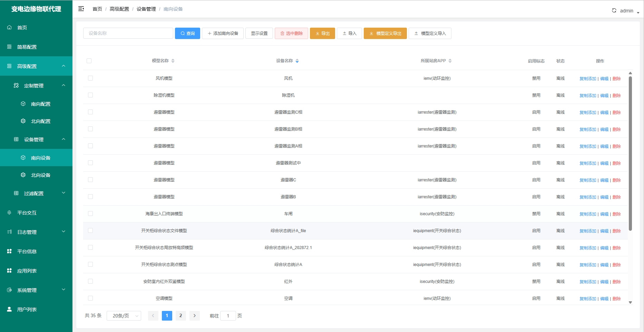Click the refresh icon beside admin
Viewport: 644px width, 332px height.
pyautogui.click(x=614, y=10)
